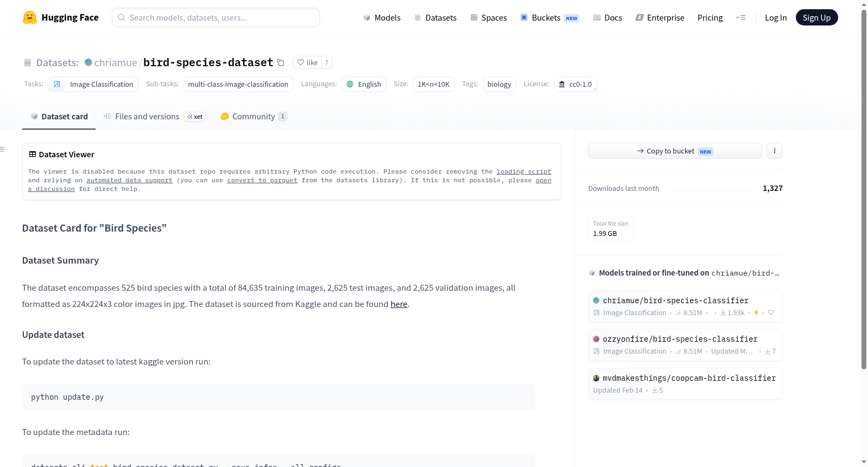
Task: Select the 1K<n<10K size tag
Action: pyautogui.click(x=433, y=84)
